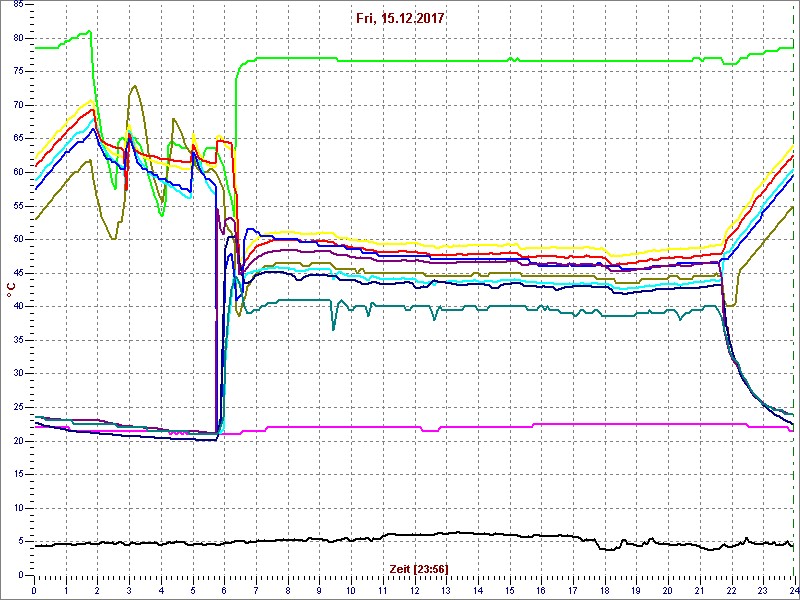
Task: Click the Zeit [23:56] time label
Action: pos(419,568)
